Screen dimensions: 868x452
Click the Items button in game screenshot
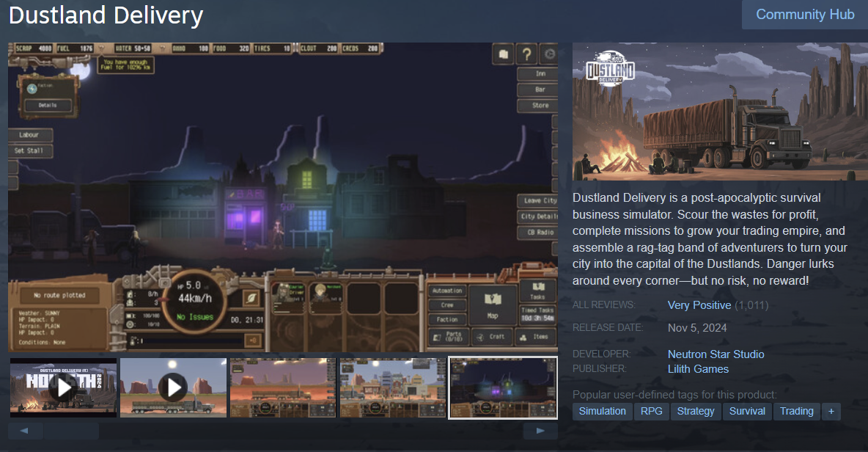(535, 337)
